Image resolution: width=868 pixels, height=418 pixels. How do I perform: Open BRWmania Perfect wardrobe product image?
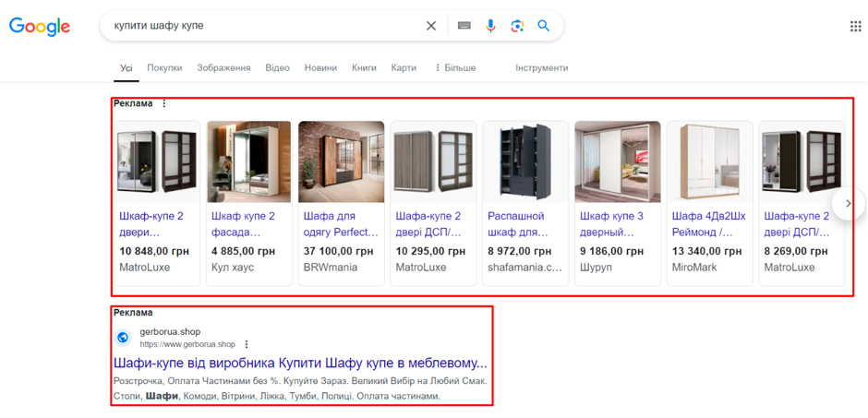pyautogui.click(x=341, y=161)
